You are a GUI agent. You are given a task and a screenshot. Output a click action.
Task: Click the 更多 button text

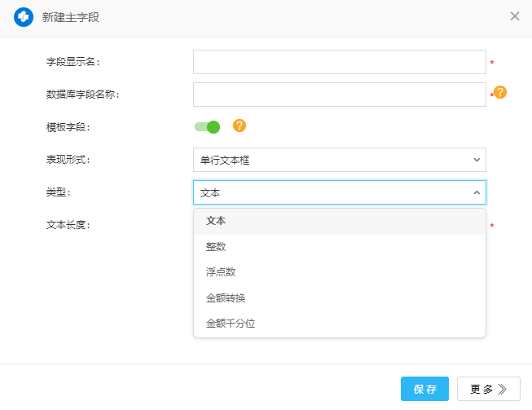coord(481,390)
